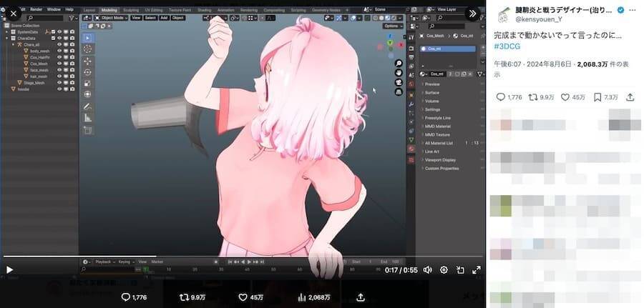The image size is (644, 308).
Task: Close the media viewer with the X button
Action: [x=13, y=13]
